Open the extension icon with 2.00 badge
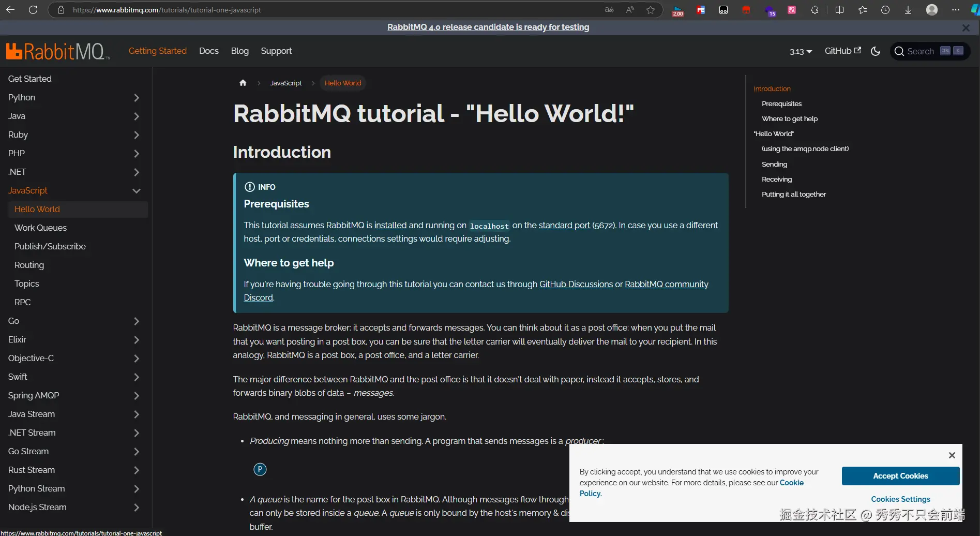This screenshot has width=980, height=536. click(677, 10)
